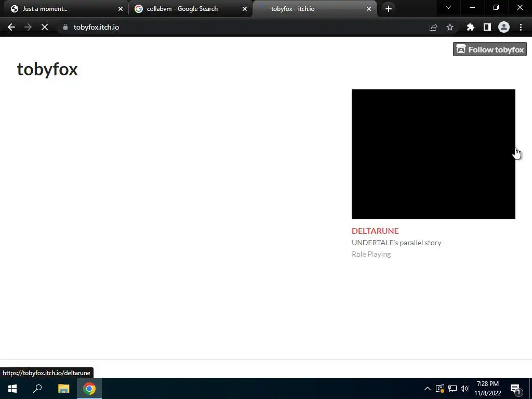Viewport: 532px width, 399px height.
Task: Restore down the Chrome window
Action: [496, 7]
